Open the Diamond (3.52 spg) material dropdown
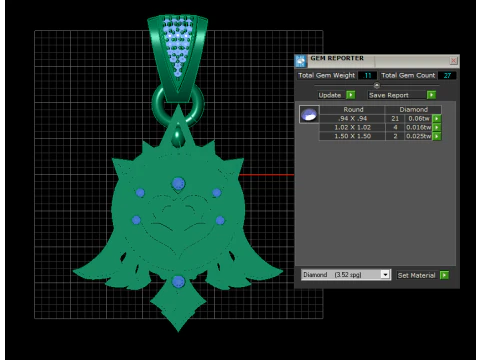Image resolution: width=480 pixels, height=360 pixels. coord(346,275)
